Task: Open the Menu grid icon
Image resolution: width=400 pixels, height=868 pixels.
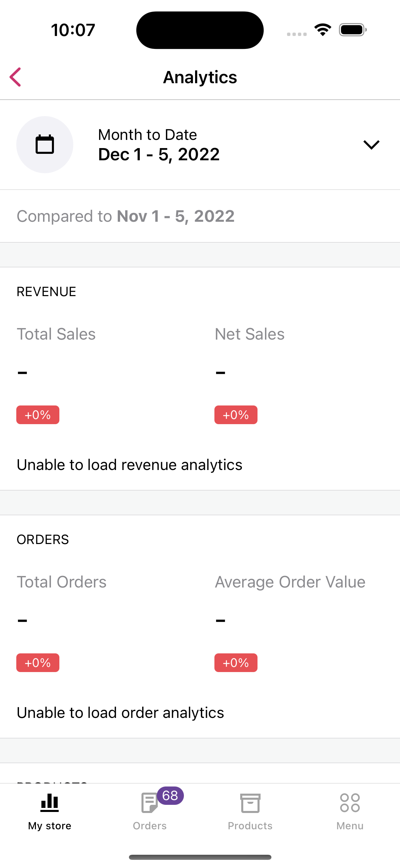Action: [350, 803]
